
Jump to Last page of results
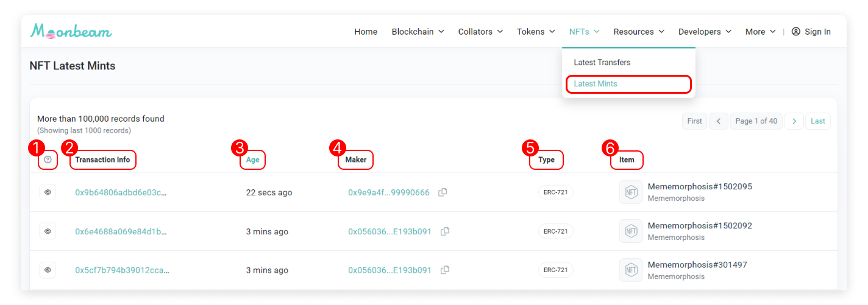(818, 121)
